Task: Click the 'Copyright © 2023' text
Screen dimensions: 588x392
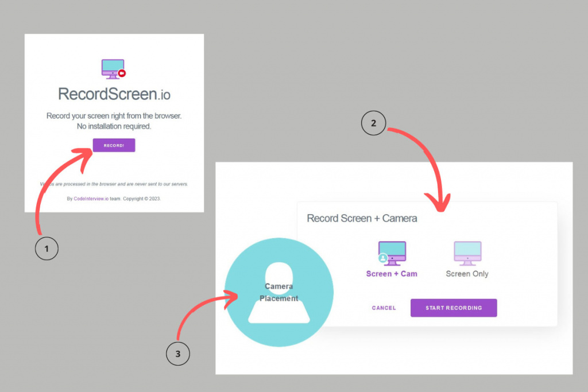Action: [142, 199]
